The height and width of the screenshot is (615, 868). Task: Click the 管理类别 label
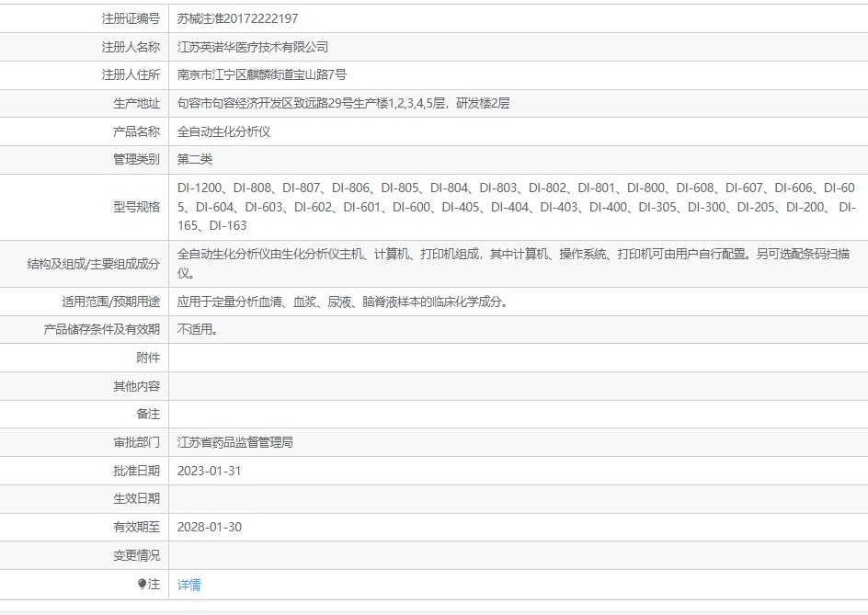pyautogui.click(x=137, y=159)
